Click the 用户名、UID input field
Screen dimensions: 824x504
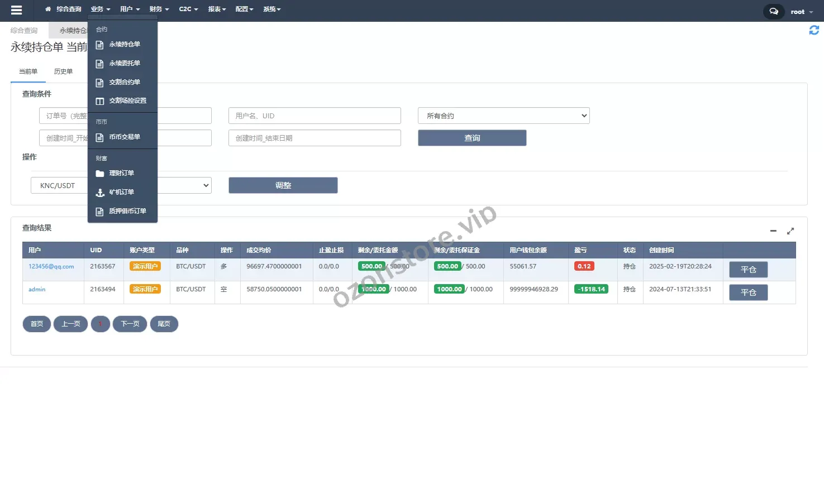pos(315,116)
